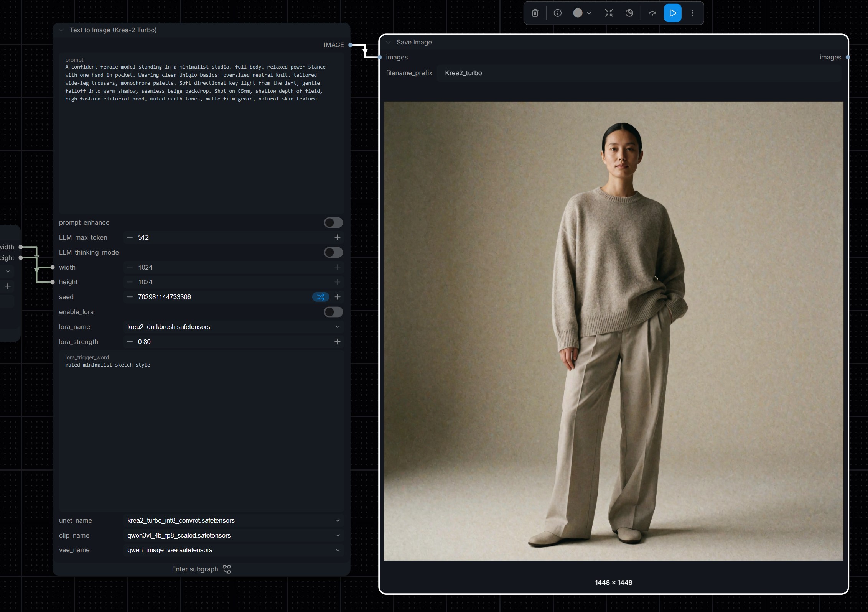Click the bypass node icon in toolbar

click(629, 13)
